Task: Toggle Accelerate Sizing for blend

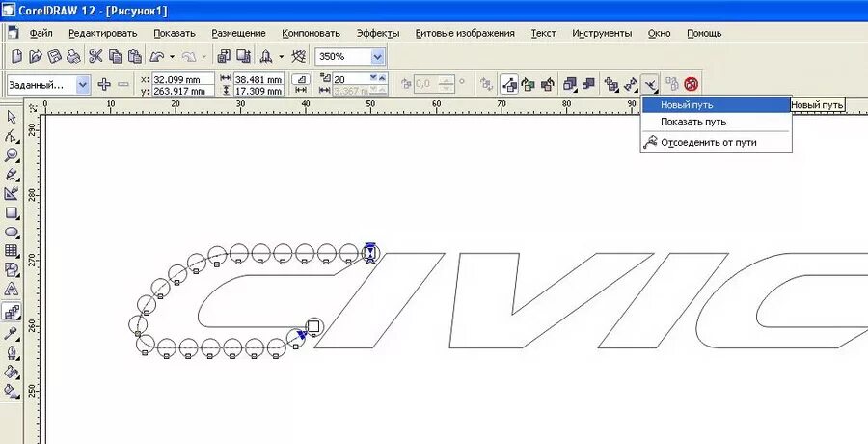Action: coord(588,84)
